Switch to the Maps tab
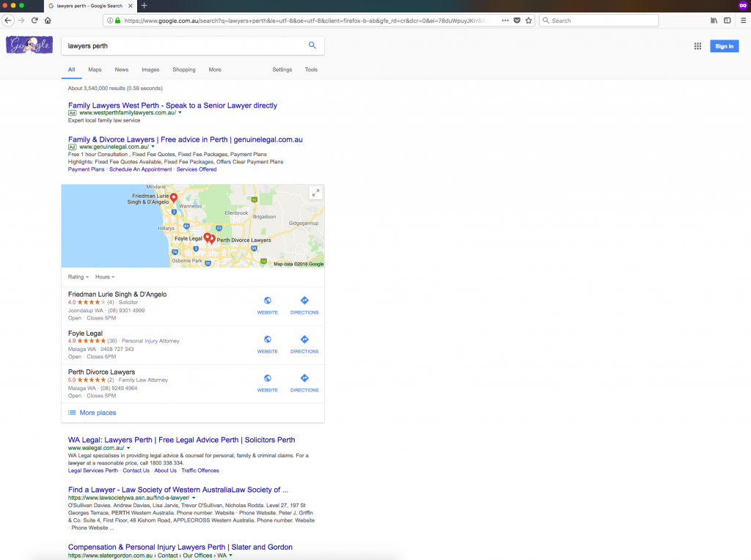The height and width of the screenshot is (560, 751). coord(95,70)
